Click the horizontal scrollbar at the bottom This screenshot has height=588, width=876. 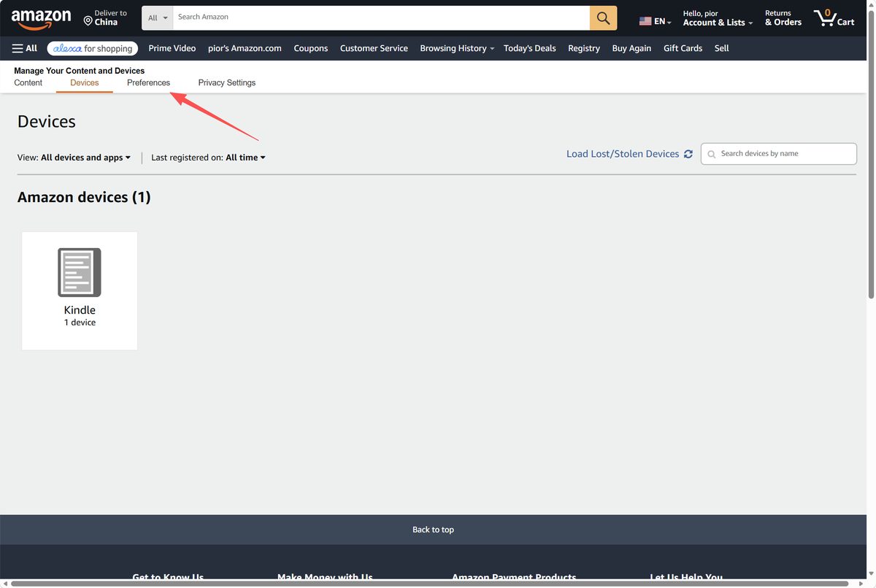coord(431,584)
